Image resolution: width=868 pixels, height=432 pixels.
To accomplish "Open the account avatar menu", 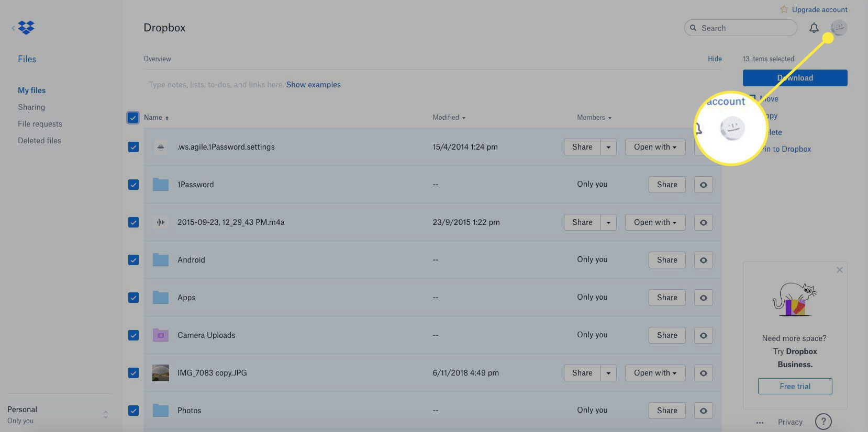I will click(839, 28).
